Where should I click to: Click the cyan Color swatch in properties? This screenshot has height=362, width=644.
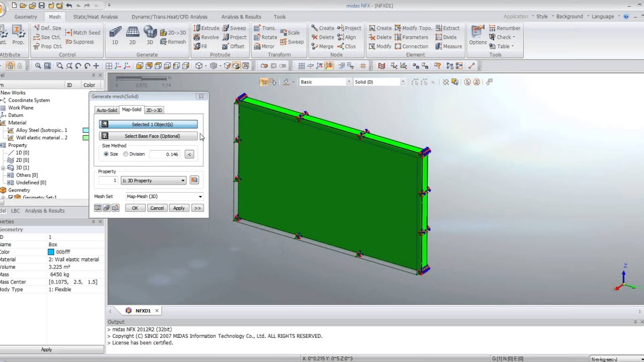tap(51, 252)
